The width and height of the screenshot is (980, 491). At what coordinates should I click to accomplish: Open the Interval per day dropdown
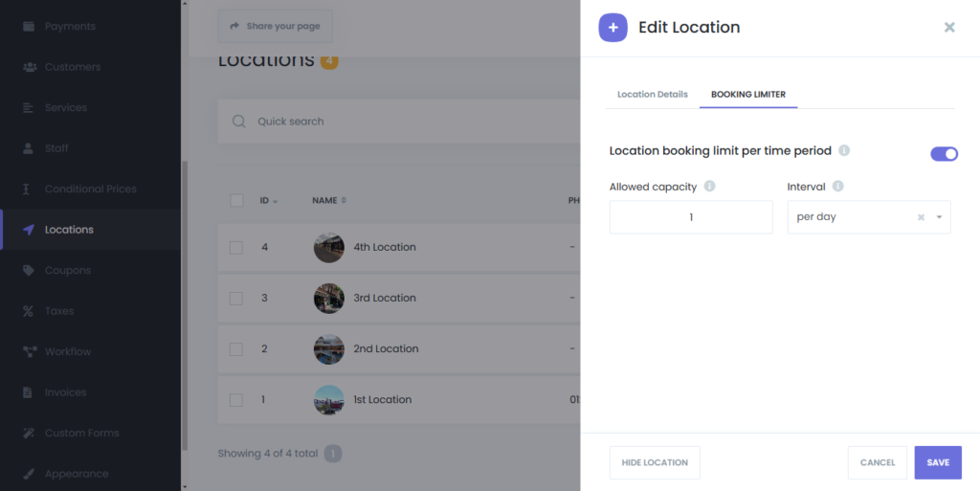[x=939, y=217]
